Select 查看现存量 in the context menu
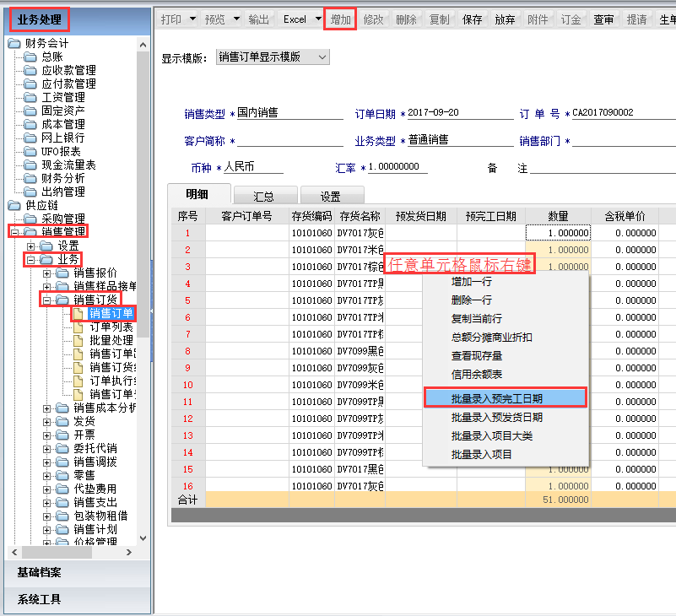 (x=477, y=356)
